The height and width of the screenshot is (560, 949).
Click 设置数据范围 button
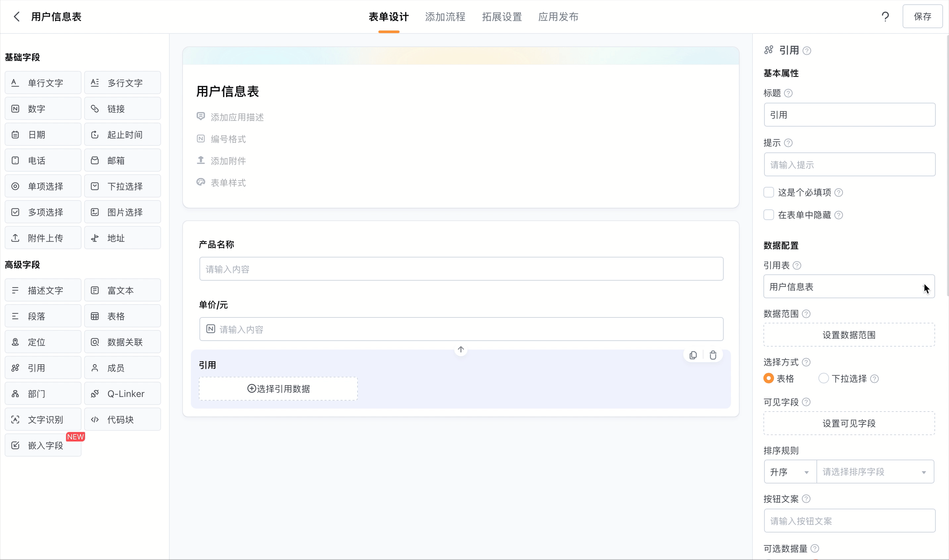tap(849, 335)
